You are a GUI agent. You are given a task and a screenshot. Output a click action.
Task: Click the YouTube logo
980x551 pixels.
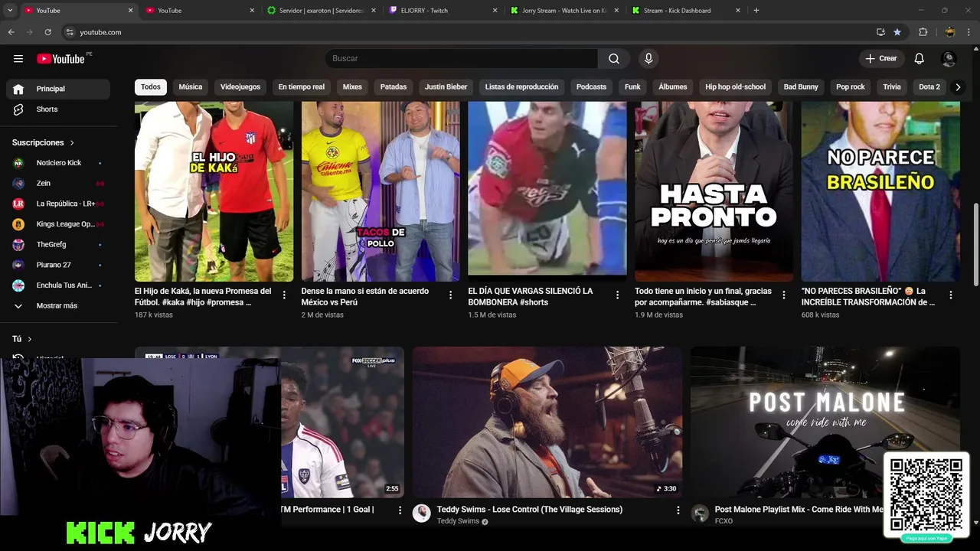tap(60, 59)
